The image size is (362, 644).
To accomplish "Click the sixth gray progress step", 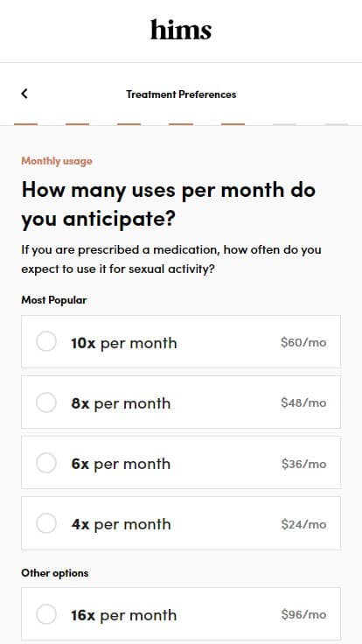I will (x=284, y=124).
